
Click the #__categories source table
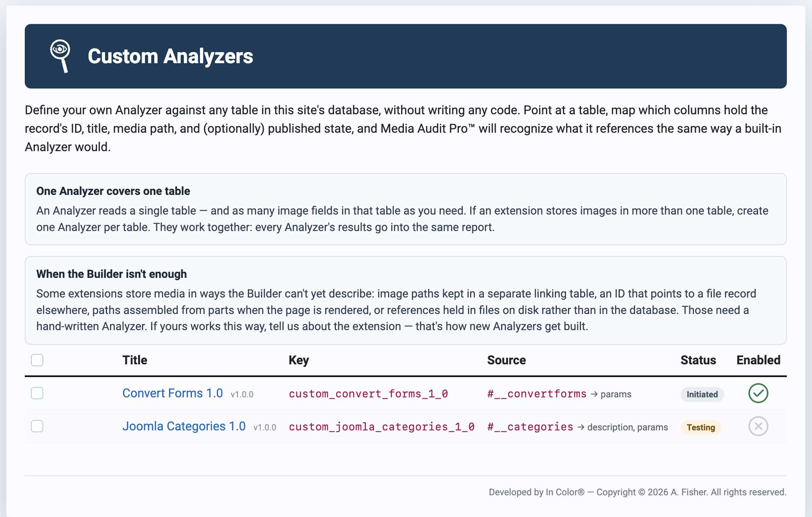530,427
